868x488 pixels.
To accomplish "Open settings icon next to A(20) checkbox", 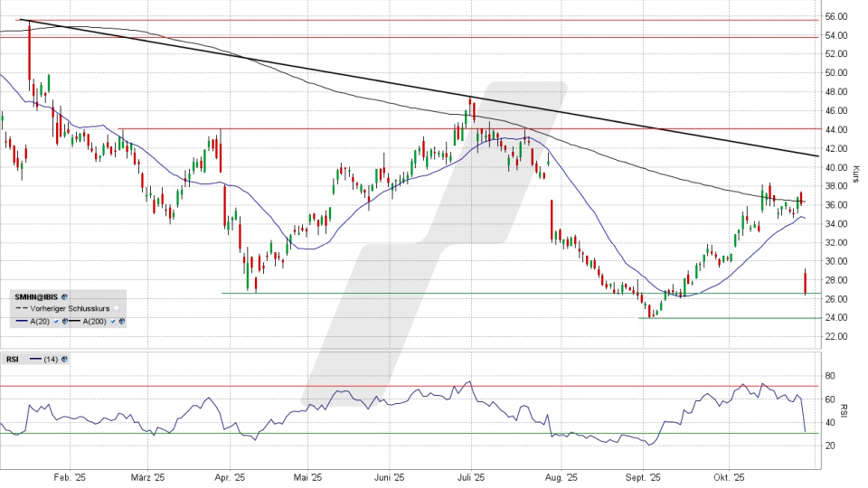I will tap(65, 322).
